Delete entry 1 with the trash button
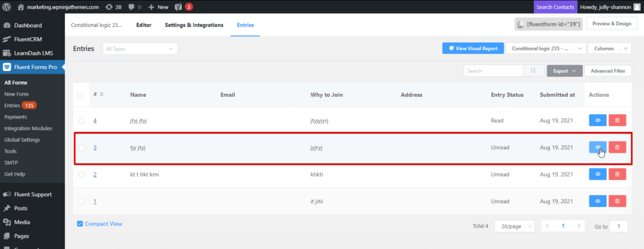The height and width of the screenshot is (249, 644). point(618,201)
